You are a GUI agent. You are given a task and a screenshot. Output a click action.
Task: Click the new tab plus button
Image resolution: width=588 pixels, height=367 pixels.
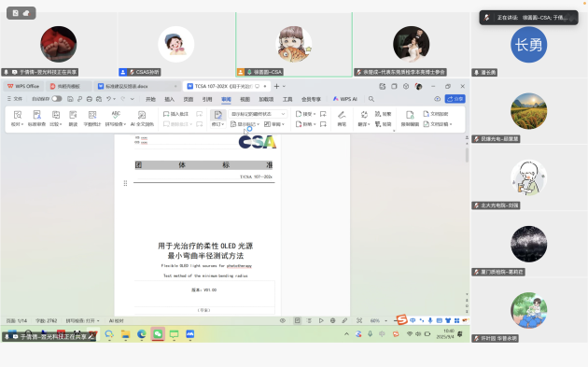(x=276, y=86)
